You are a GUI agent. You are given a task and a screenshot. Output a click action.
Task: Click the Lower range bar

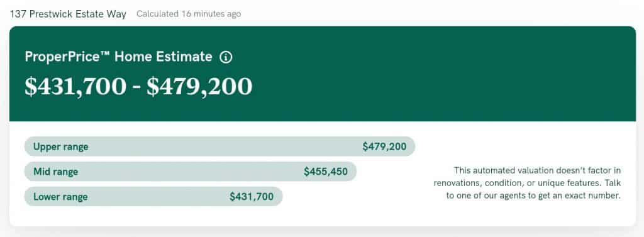tap(153, 196)
